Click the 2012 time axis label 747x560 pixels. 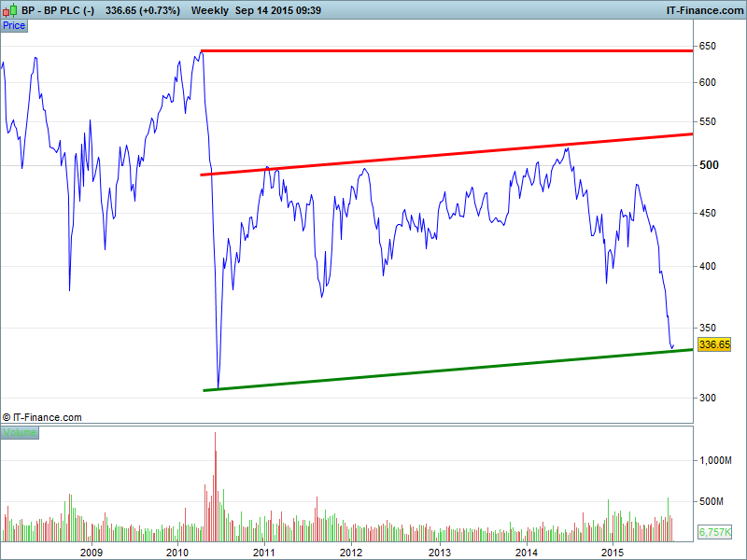pos(351,553)
